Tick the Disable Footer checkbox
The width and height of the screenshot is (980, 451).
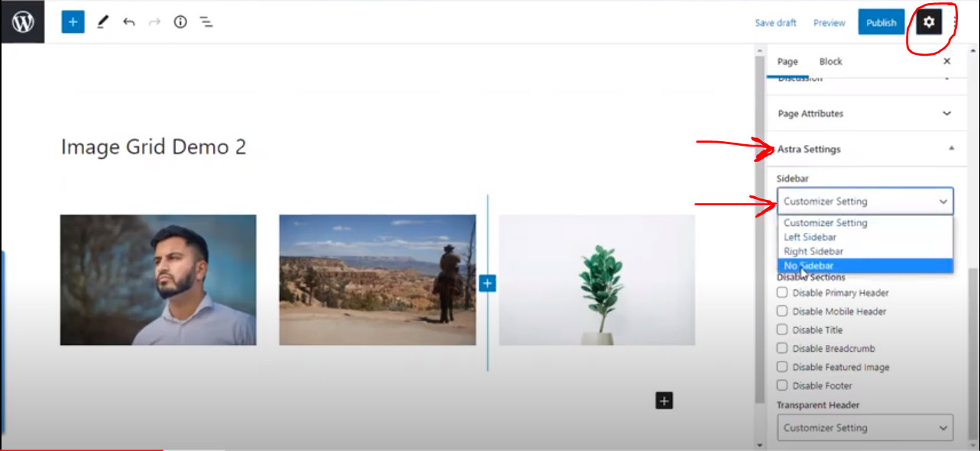pos(782,385)
